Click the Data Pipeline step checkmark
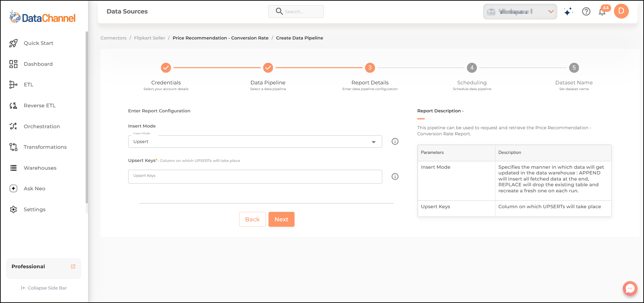644x303 pixels. click(268, 68)
